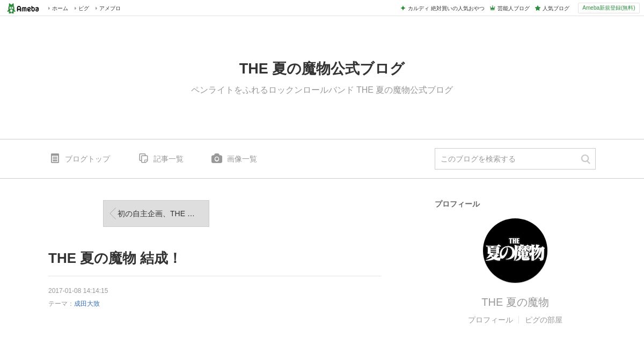Click Ameba新規登録(無料) button
The height and width of the screenshot is (338, 644).
609,8
